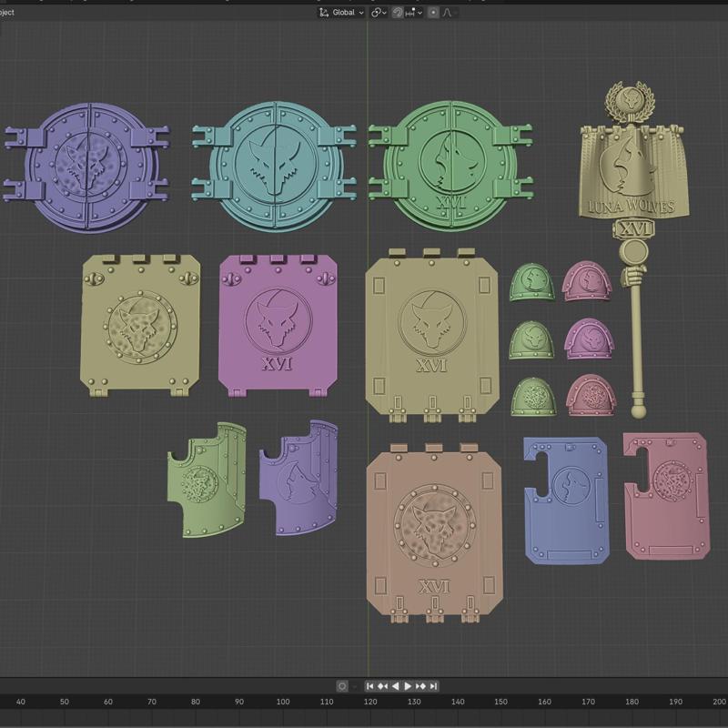Select the purple round hatch model

(x=86, y=167)
